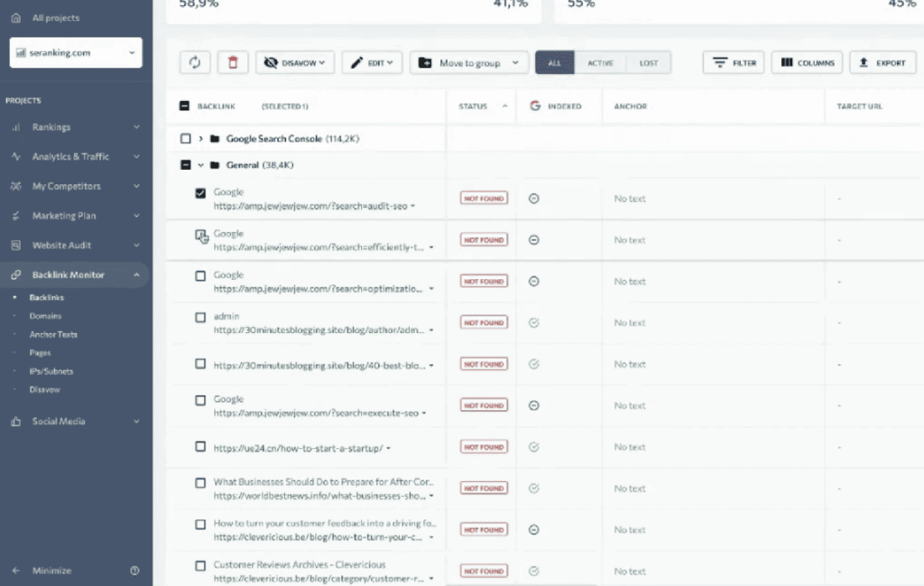
Task: Click the execute-seo row not-indexed icon
Action: (534, 405)
